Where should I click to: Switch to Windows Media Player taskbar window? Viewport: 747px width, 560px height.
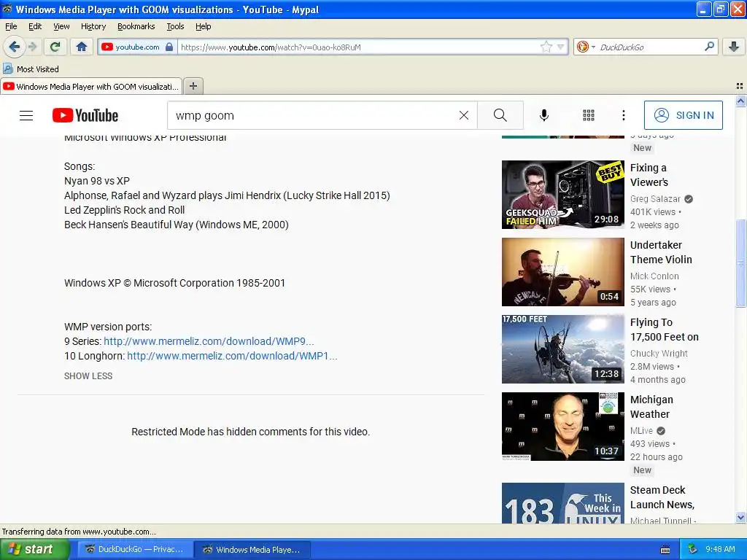[x=252, y=549]
